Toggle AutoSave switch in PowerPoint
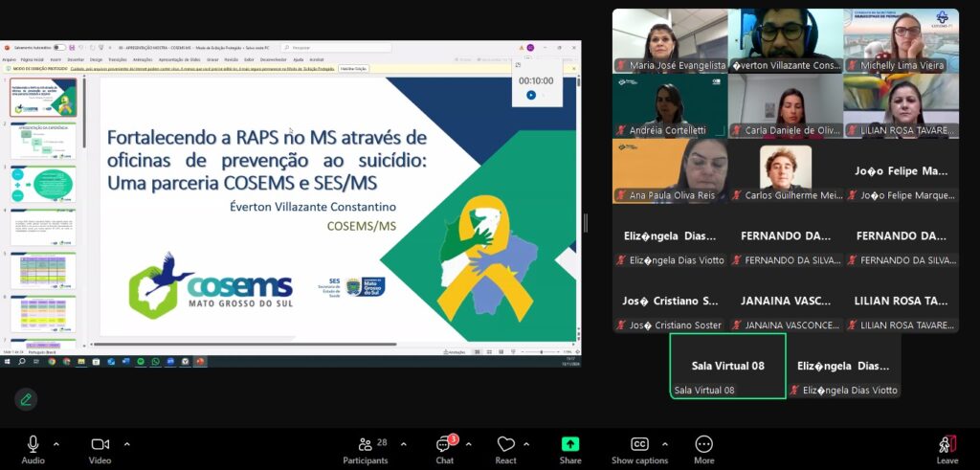 pos(58,47)
